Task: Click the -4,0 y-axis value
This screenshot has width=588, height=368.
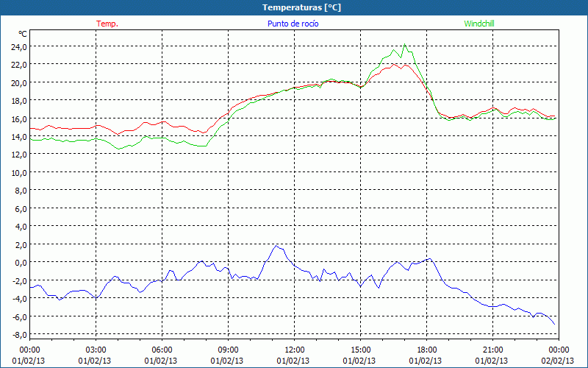Action: (20, 299)
